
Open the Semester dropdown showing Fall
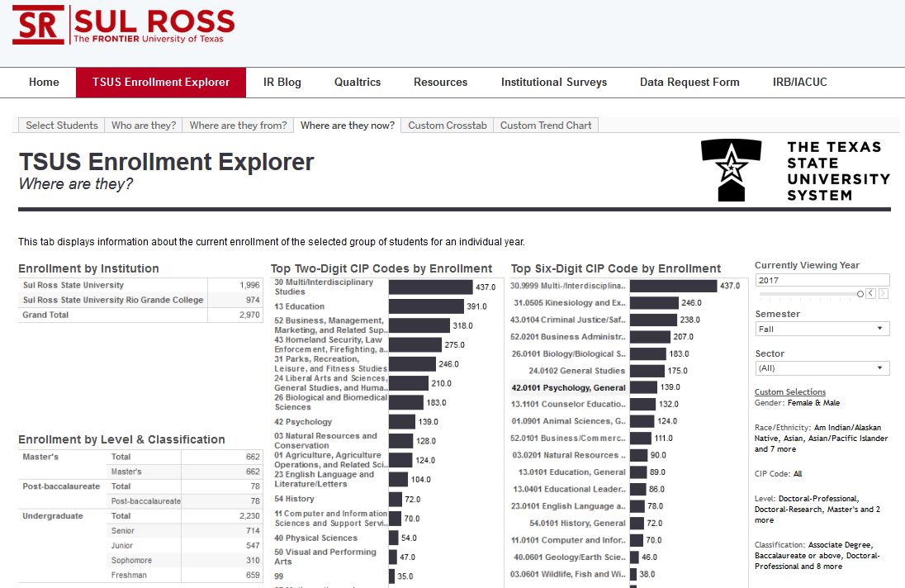point(822,329)
